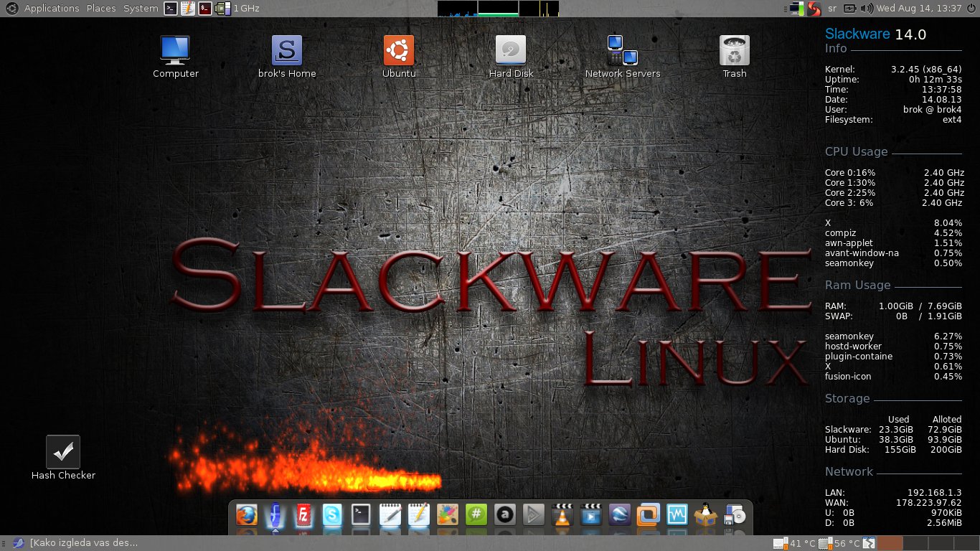
Task: Open the notepad launcher in the top panel
Action: click(187, 9)
